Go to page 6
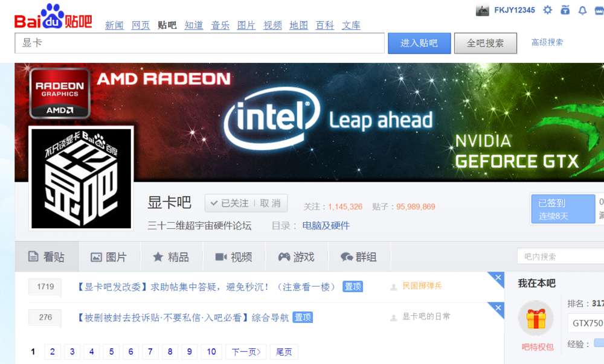 (x=130, y=352)
